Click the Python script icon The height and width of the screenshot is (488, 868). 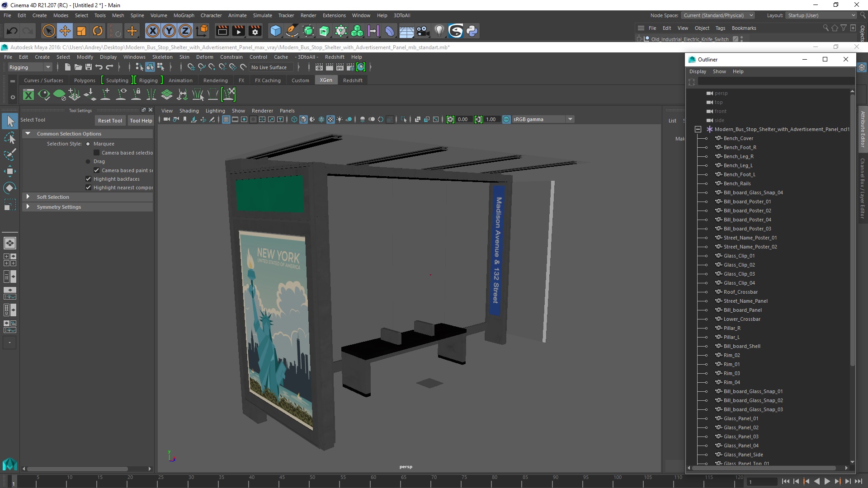472,31
